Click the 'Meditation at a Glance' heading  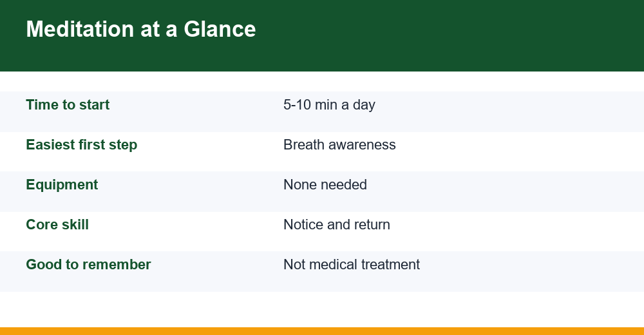pos(141,30)
